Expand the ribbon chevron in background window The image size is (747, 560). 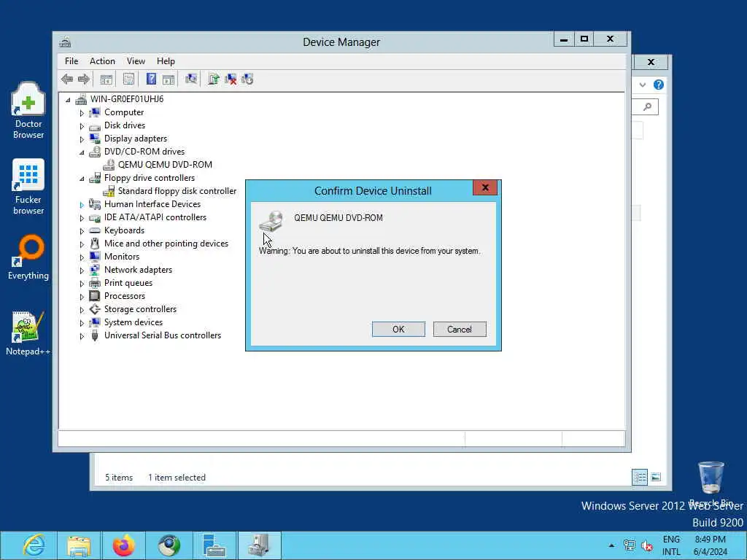(642, 85)
